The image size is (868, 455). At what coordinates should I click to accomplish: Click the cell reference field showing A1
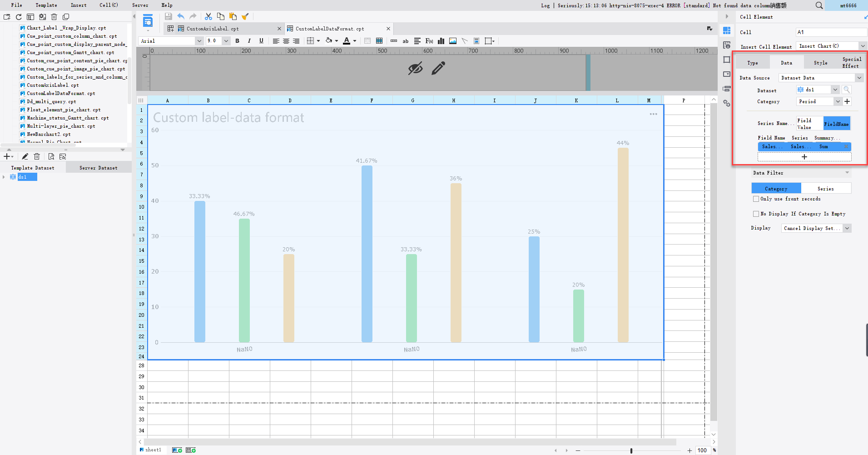tap(831, 32)
